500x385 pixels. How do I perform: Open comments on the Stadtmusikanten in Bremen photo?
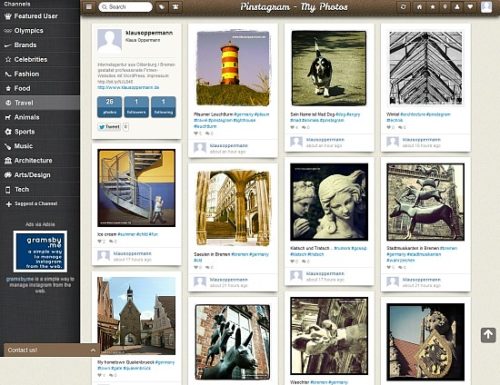400,267
